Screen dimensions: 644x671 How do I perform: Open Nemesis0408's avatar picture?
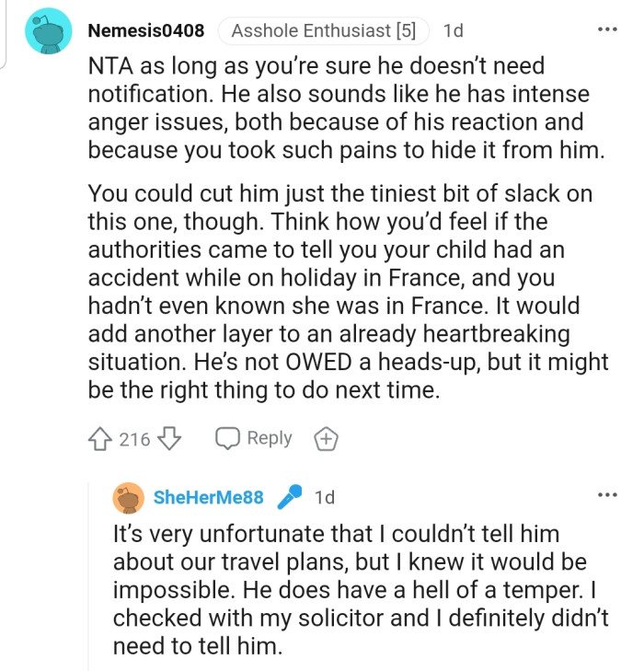[48, 31]
